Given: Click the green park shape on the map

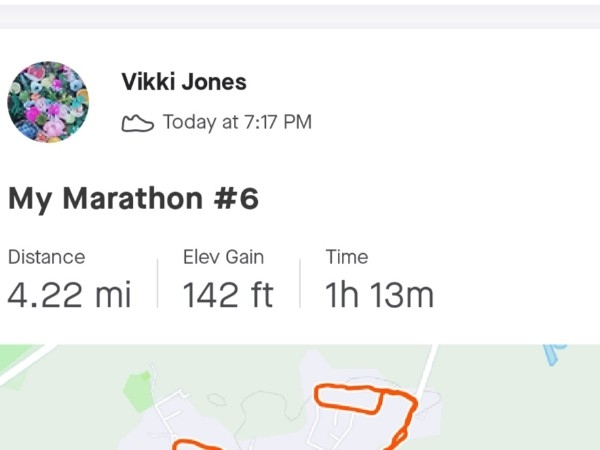Looking at the screenshot, I should click(137, 389).
